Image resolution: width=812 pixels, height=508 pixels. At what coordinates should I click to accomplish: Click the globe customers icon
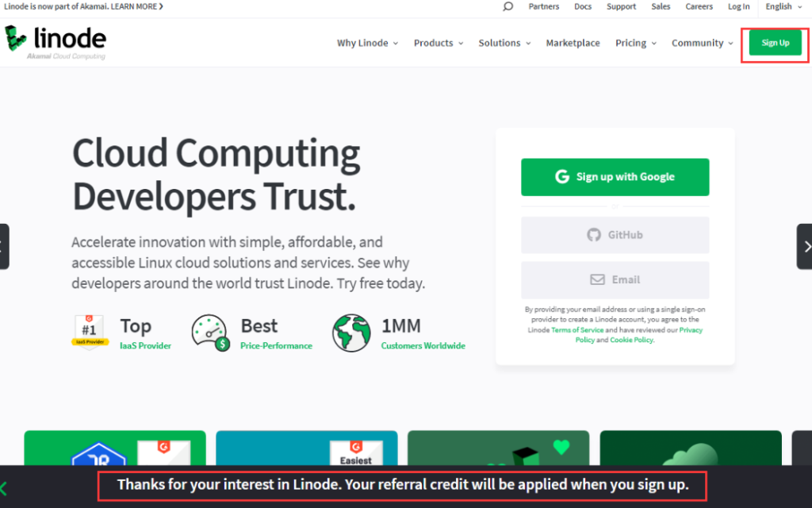pos(351,333)
